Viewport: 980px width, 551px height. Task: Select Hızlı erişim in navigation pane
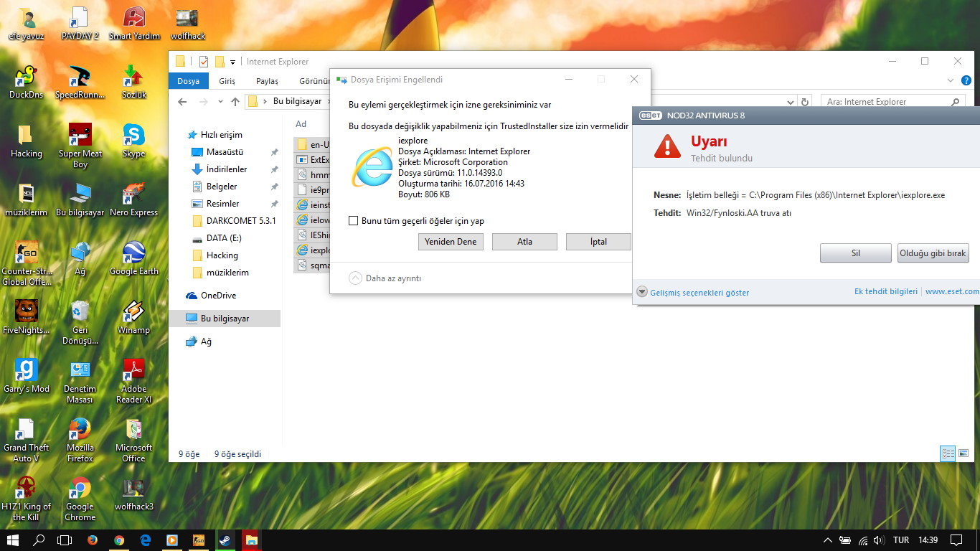215,135
